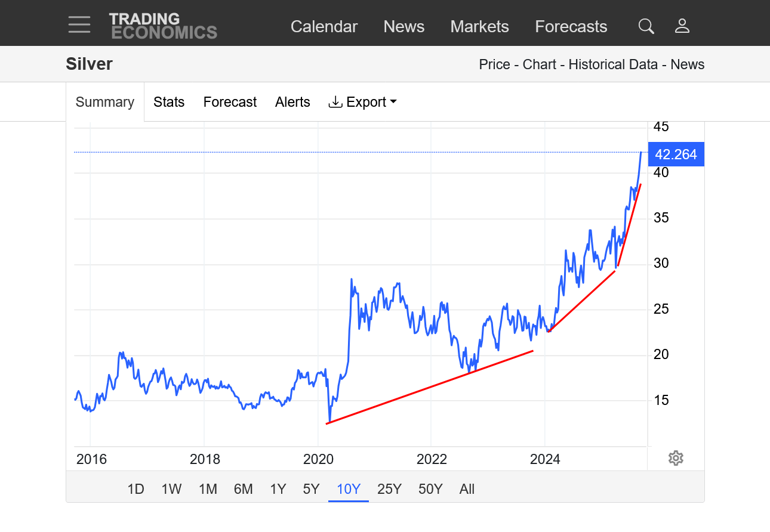Open the user account icon
Viewport: 770px width, 532px height.
682,26
